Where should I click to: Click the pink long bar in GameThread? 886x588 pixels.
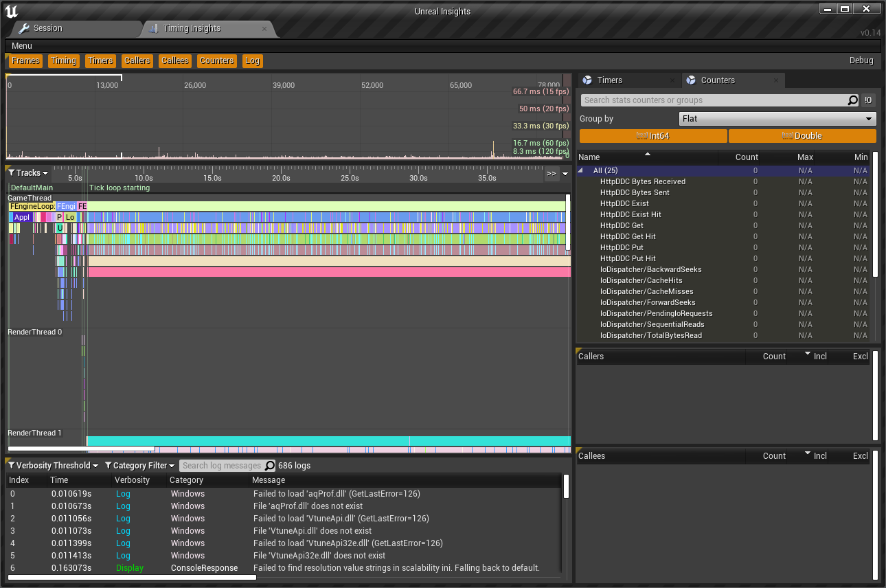(x=330, y=272)
